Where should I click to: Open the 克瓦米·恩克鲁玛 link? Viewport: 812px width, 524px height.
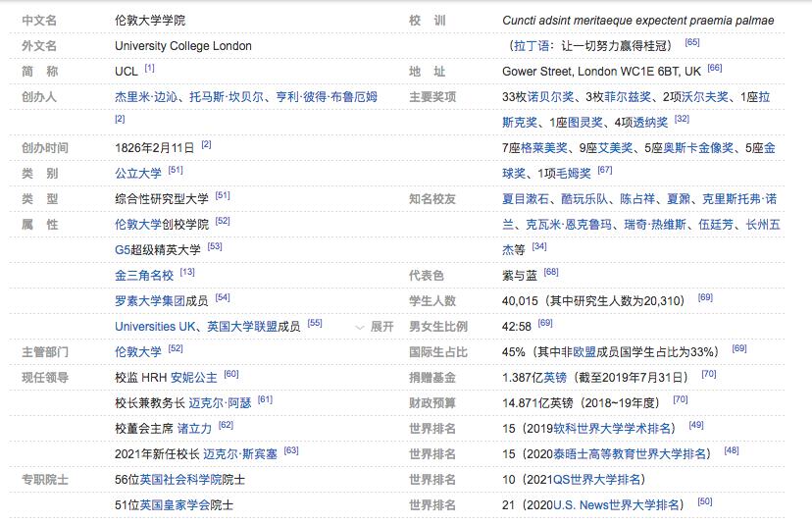point(569,225)
